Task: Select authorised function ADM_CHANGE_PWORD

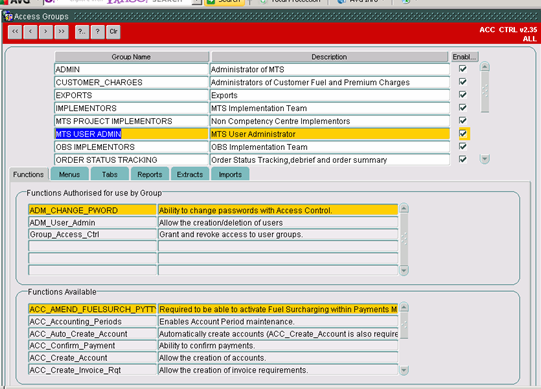Action: 92,210
